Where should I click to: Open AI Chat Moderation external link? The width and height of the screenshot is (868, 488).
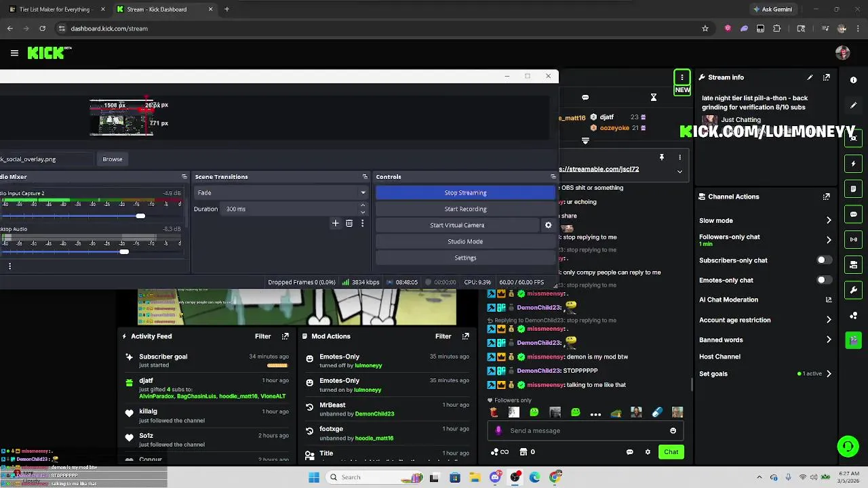tap(829, 300)
